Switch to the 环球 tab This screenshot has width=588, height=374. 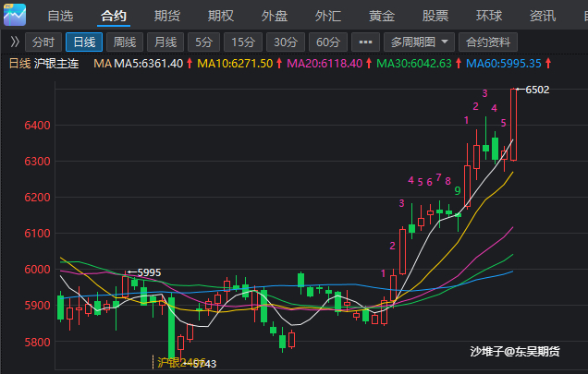click(x=489, y=16)
